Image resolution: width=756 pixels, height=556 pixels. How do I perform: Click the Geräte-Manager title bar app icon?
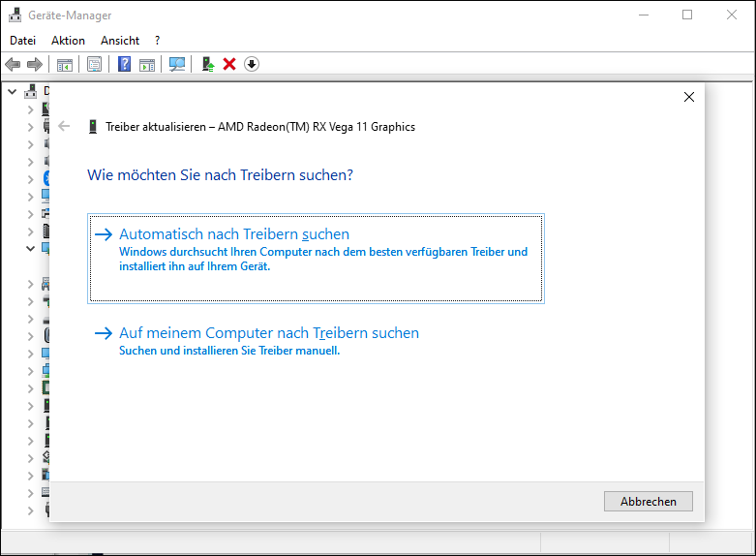[15, 15]
